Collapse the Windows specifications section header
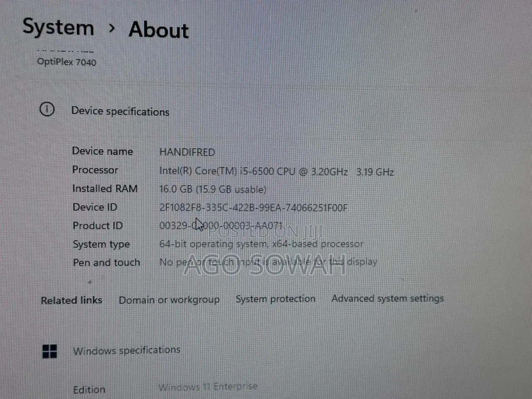Screen dimensions: 532x399 click(x=127, y=350)
